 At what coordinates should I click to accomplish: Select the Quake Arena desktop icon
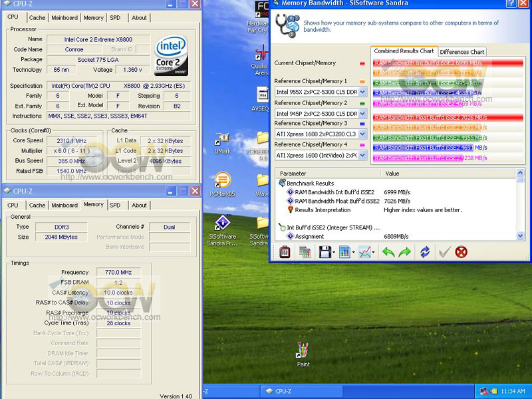[x=261, y=61]
